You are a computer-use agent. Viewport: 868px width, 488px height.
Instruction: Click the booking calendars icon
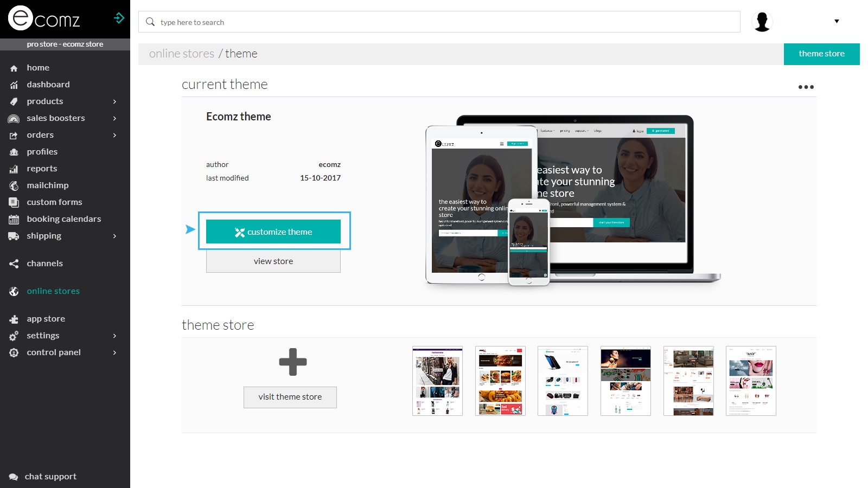click(x=14, y=220)
